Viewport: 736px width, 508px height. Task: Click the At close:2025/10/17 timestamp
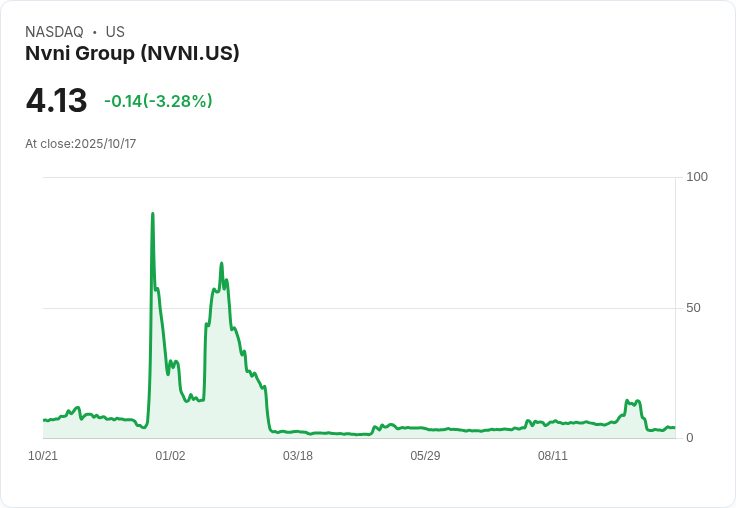(x=81, y=144)
